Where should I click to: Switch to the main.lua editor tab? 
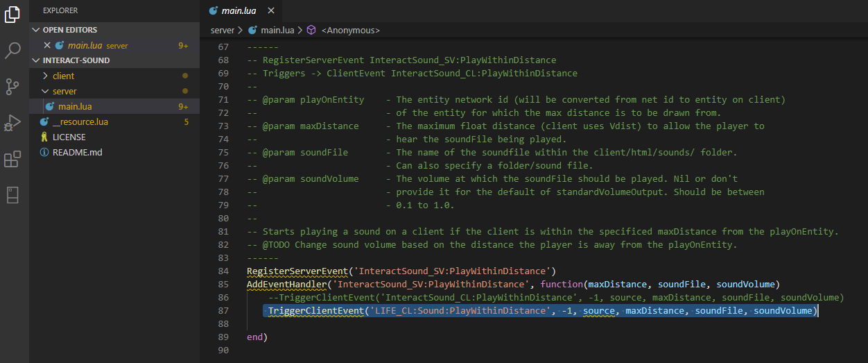pos(241,11)
